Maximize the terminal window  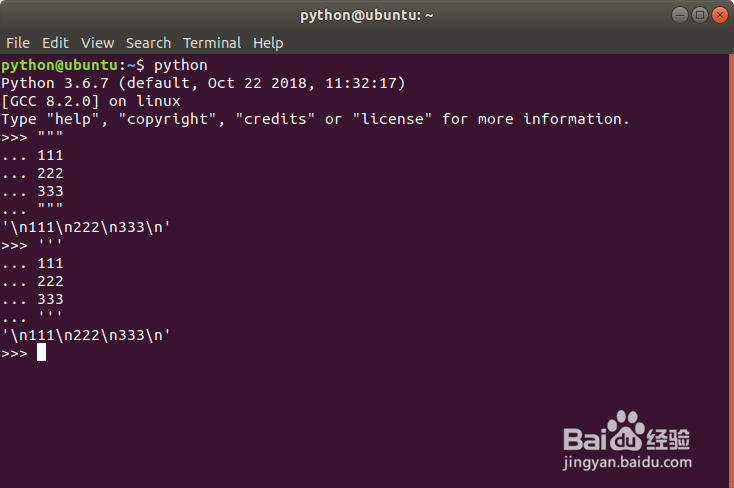click(x=698, y=15)
